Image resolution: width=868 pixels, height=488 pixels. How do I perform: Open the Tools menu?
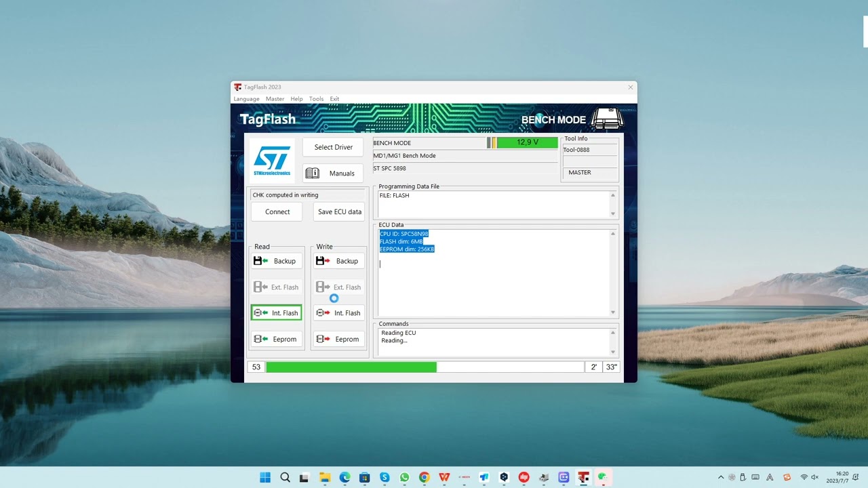point(316,99)
